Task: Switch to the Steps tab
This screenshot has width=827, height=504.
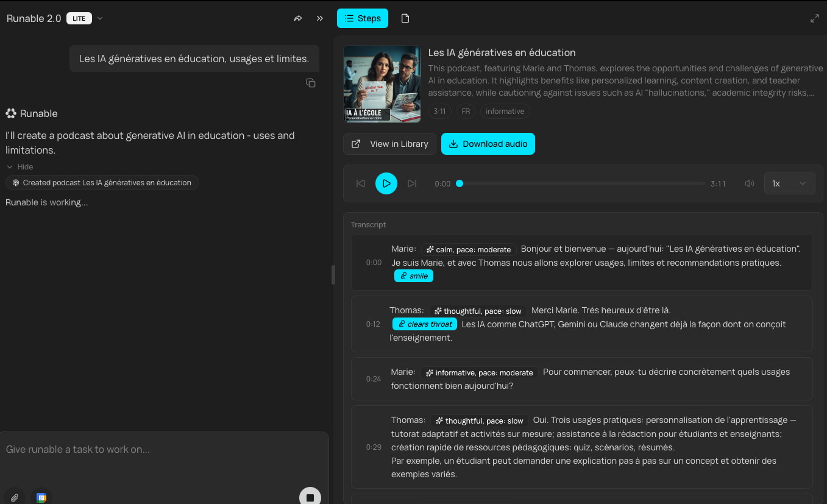Action: (363, 18)
